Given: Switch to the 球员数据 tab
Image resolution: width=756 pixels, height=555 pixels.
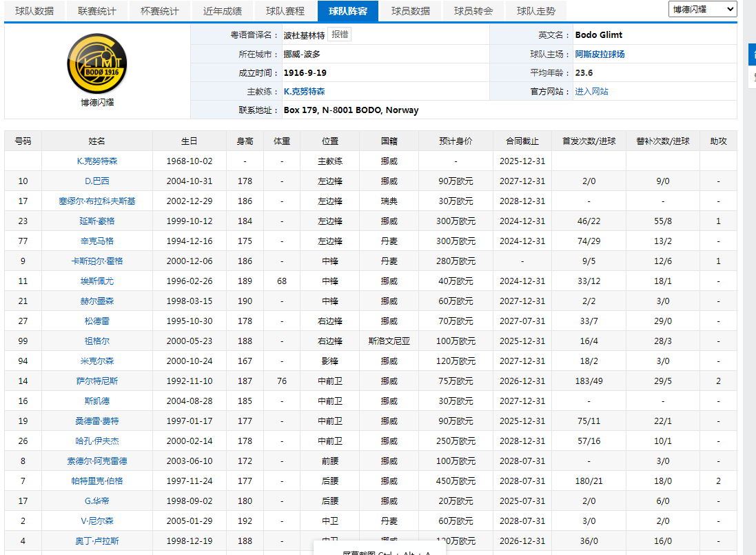Looking at the screenshot, I should tap(411, 11).
